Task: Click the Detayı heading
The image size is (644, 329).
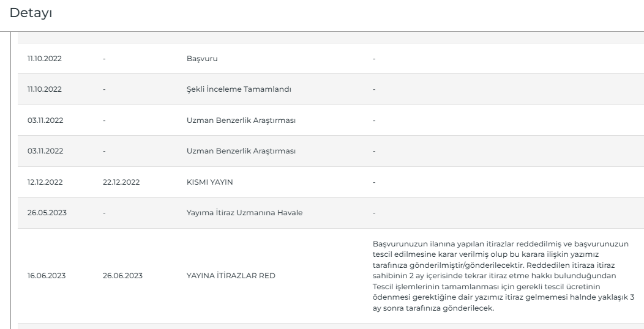Action: point(31,13)
